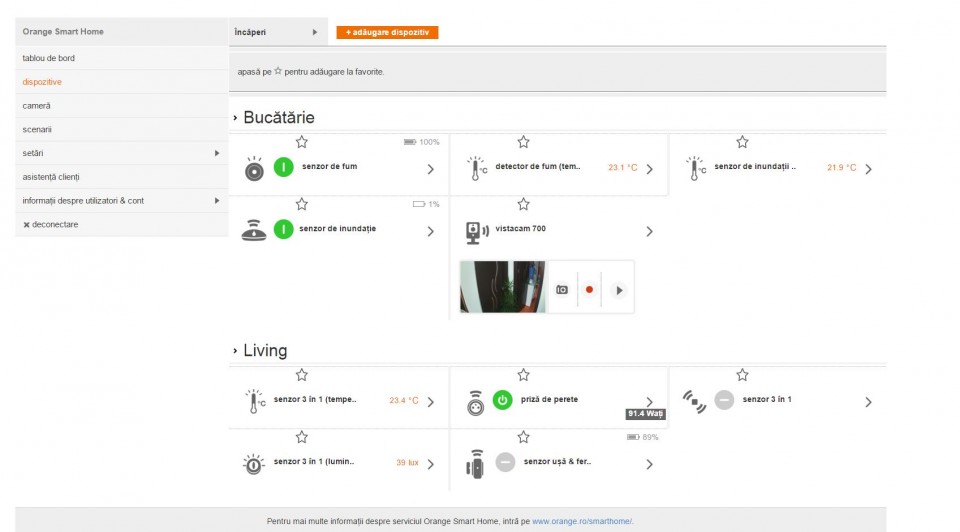Collapse the Living room section
The image size is (960, 532).
click(x=235, y=351)
